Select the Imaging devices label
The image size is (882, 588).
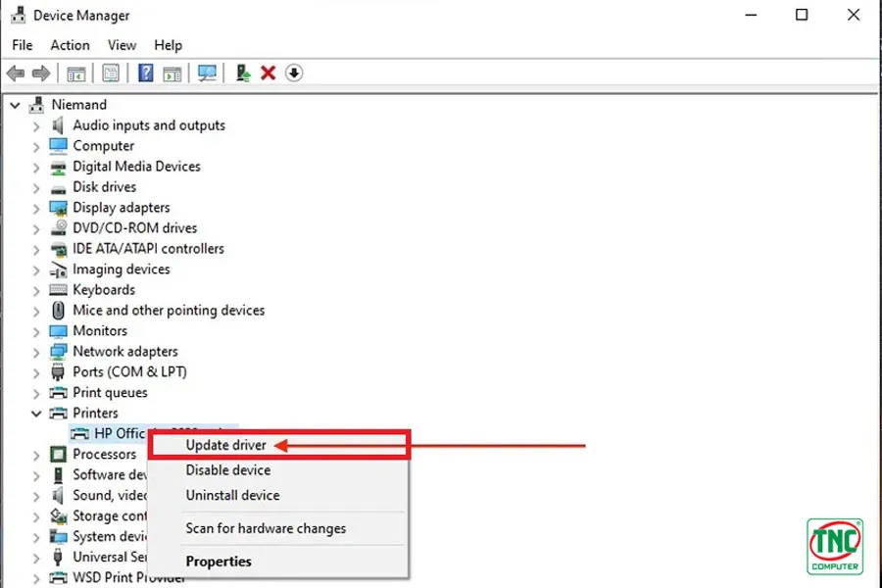pyautogui.click(x=122, y=269)
